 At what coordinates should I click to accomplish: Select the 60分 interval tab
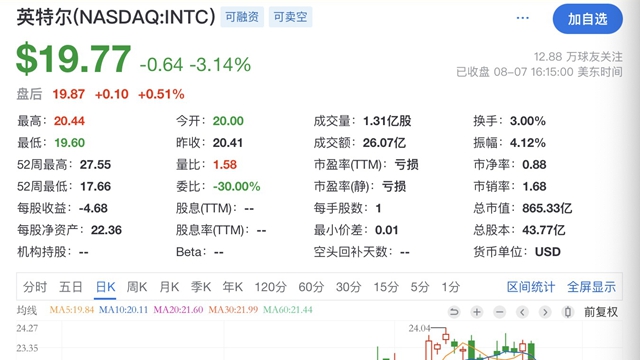311,287
